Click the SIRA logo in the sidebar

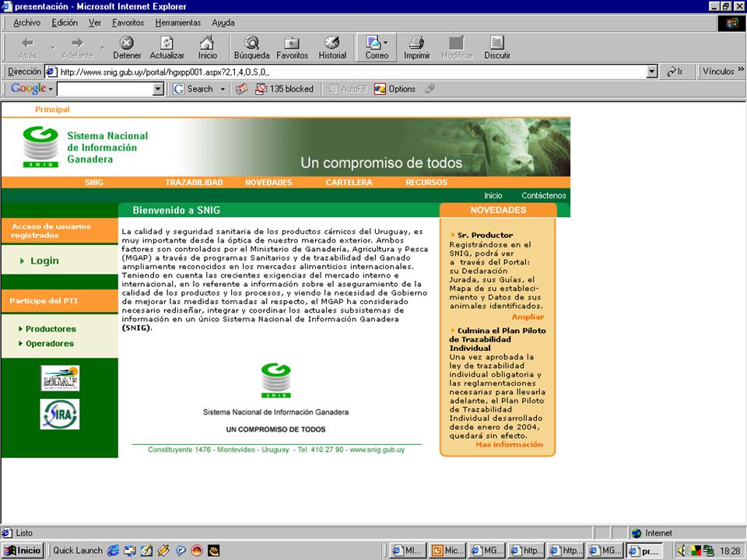tap(60, 414)
